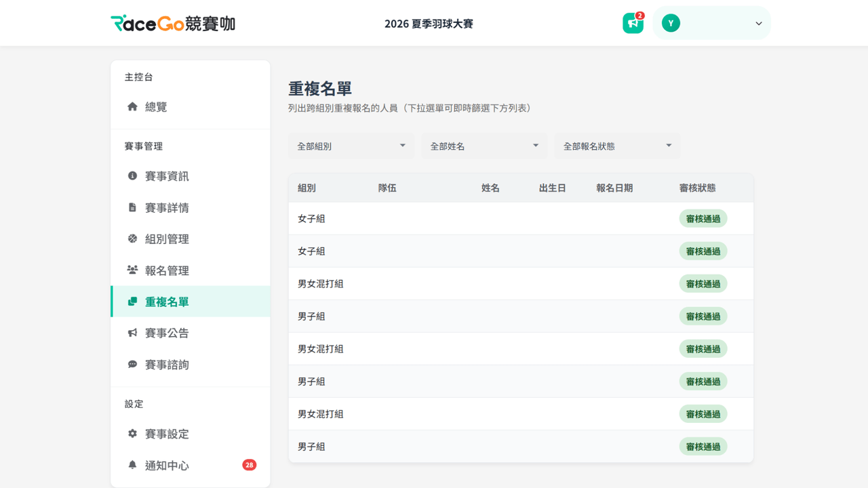Open 賽事設定 from the sidebar
The image size is (868, 488).
pyautogui.click(x=191, y=434)
